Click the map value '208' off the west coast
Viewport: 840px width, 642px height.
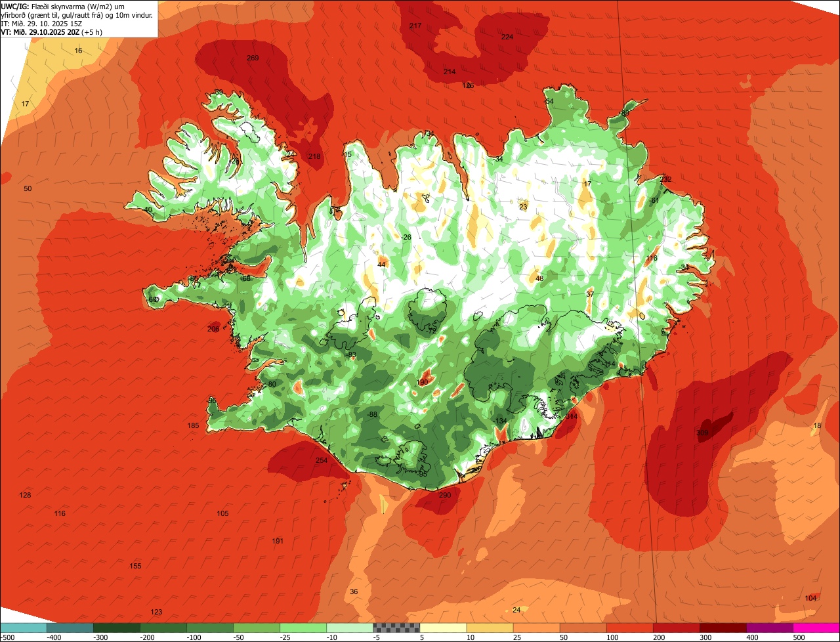coord(213,329)
